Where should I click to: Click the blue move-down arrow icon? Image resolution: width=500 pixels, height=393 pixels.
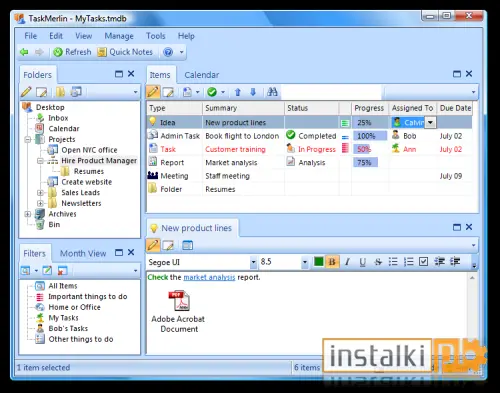point(253,92)
